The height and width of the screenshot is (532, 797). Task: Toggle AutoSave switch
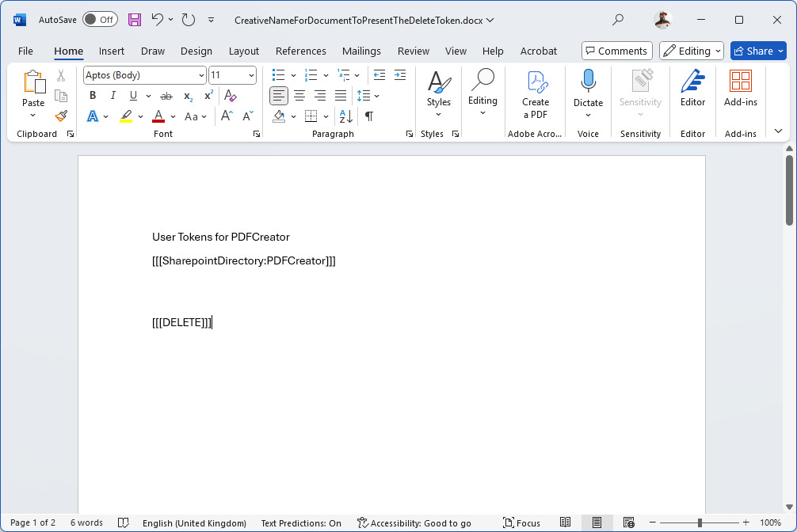coord(100,20)
